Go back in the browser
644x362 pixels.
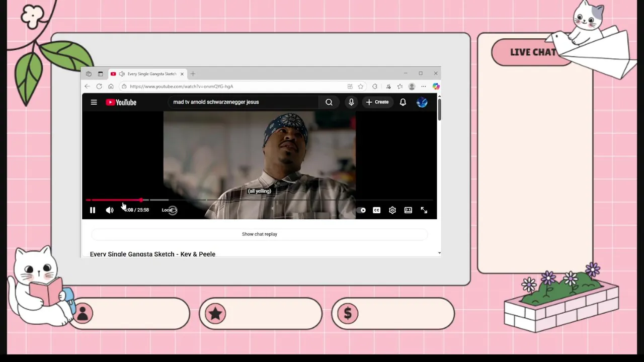coord(88,86)
